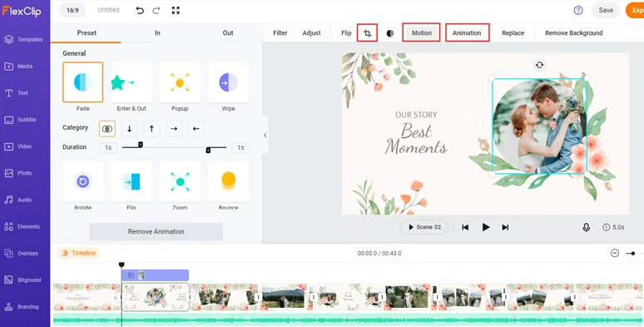The image size is (644, 327).
Task: Select the right arrow direction category
Action: click(x=174, y=129)
